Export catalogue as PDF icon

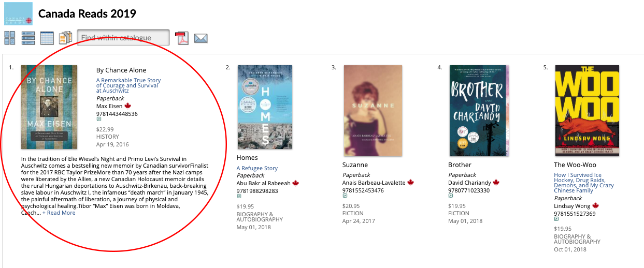coord(182,38)
